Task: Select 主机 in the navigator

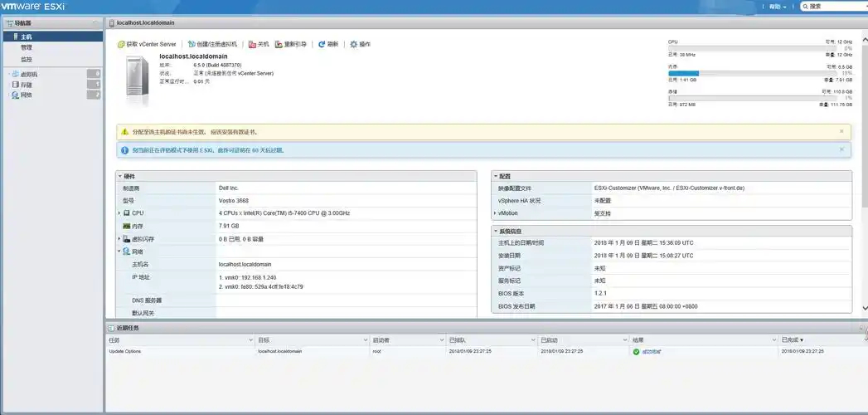Action: [x=52, y=37]
